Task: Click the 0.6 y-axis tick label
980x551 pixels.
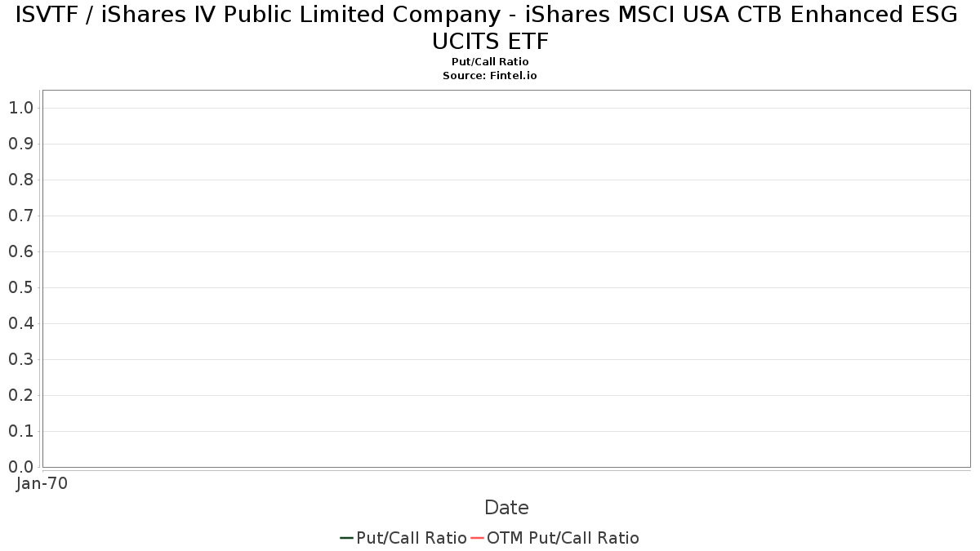Action: (20, 251)
